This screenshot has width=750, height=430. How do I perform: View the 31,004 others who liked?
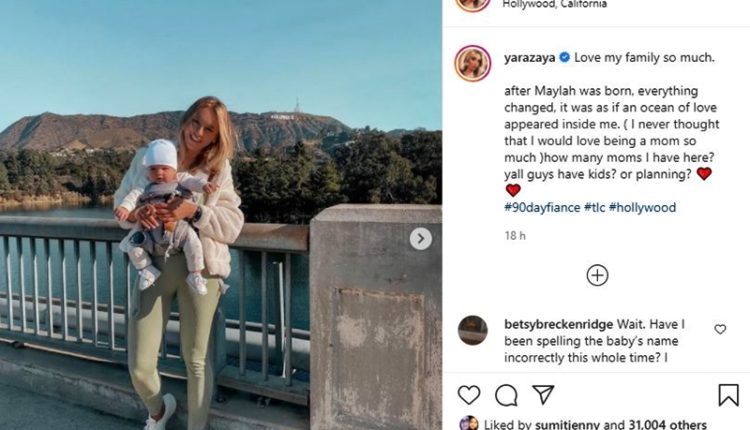tap(669, 424)
